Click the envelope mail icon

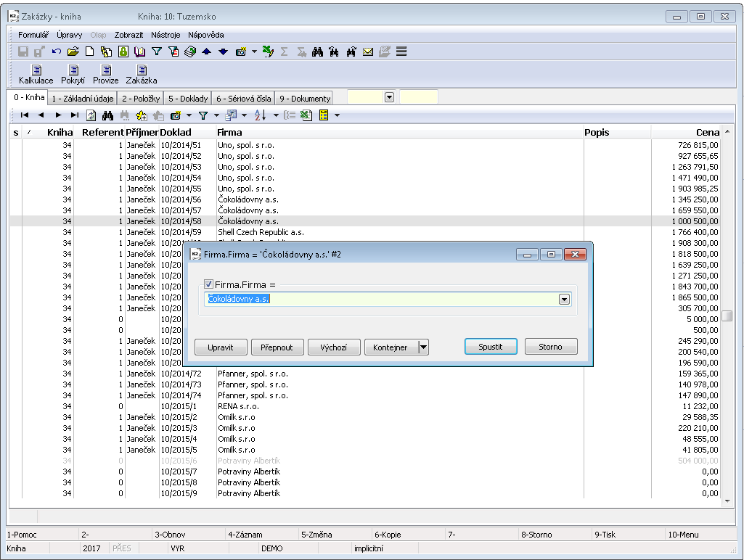click(x=368, y=52)
